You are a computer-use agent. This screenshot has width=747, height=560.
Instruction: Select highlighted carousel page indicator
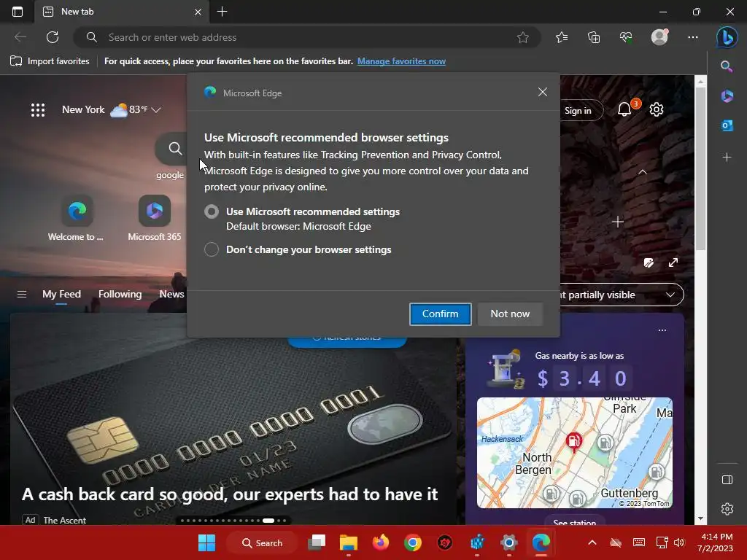click(x=268, y=521)
